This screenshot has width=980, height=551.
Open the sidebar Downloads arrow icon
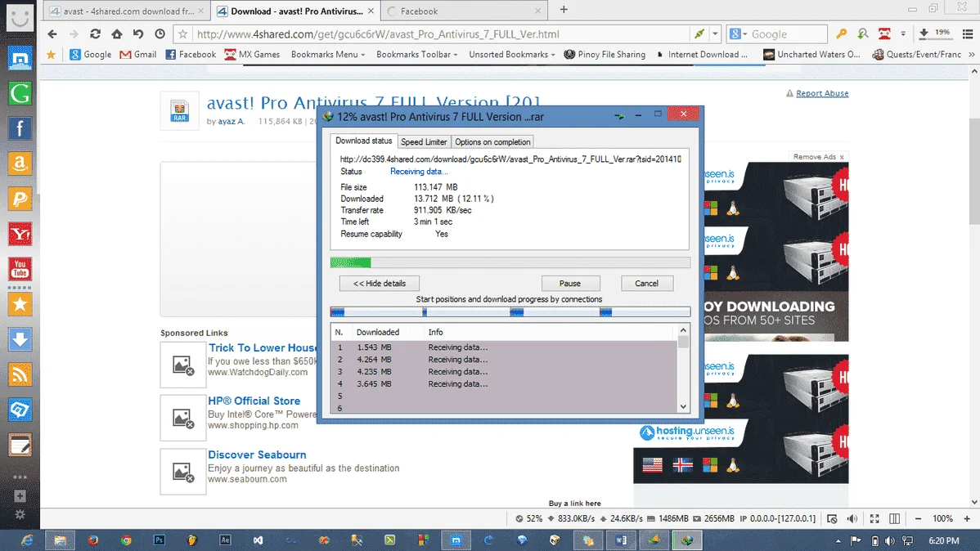[20, 340]
